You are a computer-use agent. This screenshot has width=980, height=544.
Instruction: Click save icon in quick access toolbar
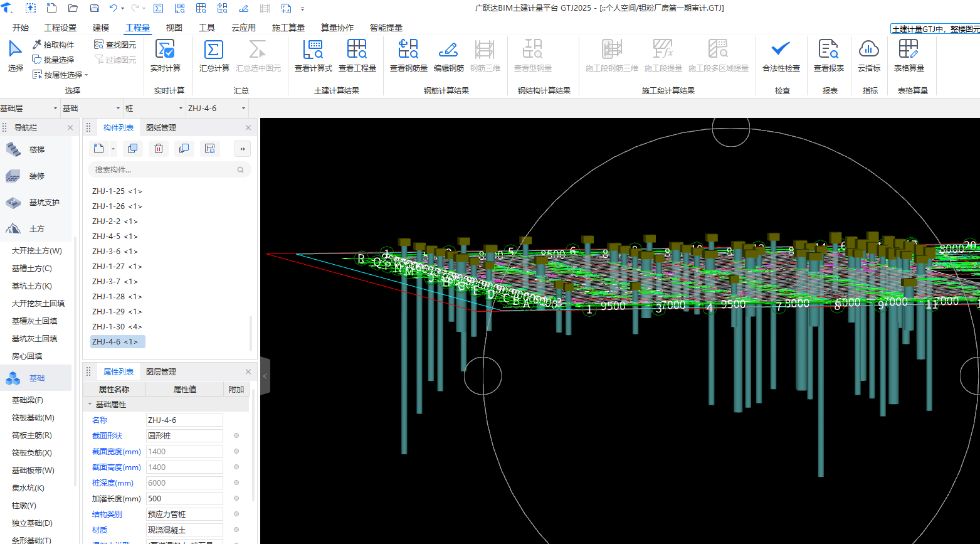pos(95,9)
